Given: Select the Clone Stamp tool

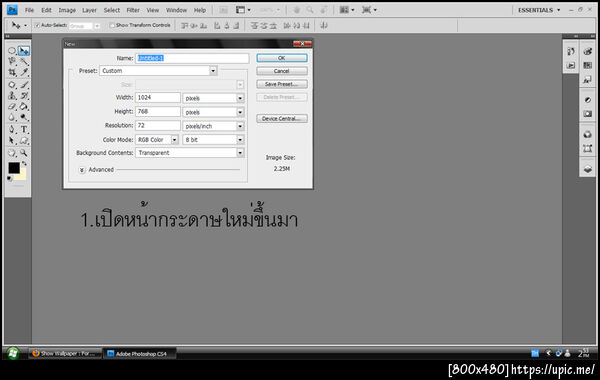Looking at the screenshot, I should (12, 96).
